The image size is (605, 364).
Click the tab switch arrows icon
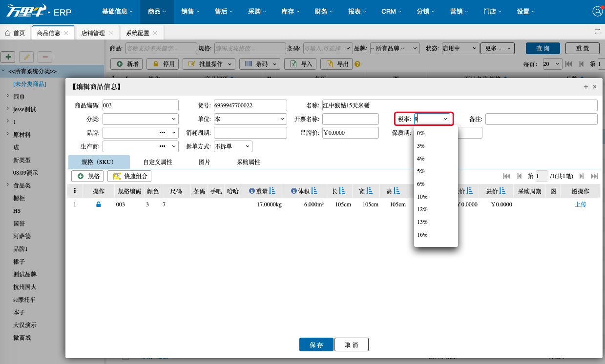[598, 32]
